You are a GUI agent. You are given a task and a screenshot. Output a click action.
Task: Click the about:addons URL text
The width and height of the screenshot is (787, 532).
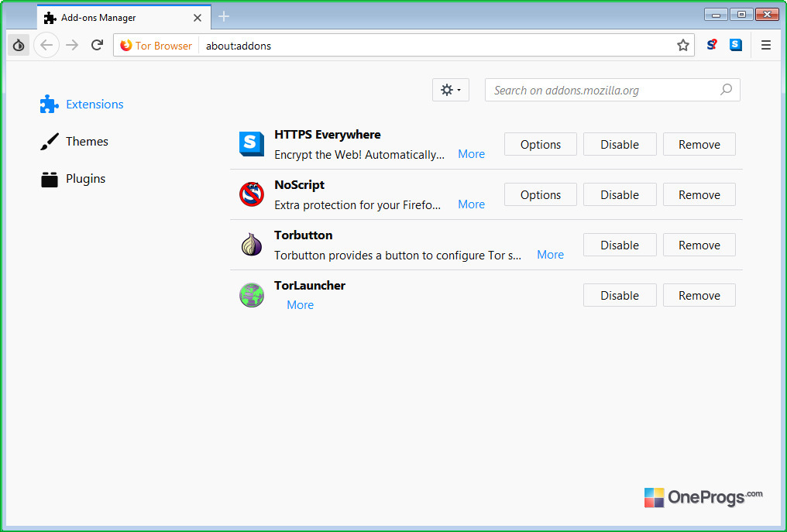click(239, 46)
